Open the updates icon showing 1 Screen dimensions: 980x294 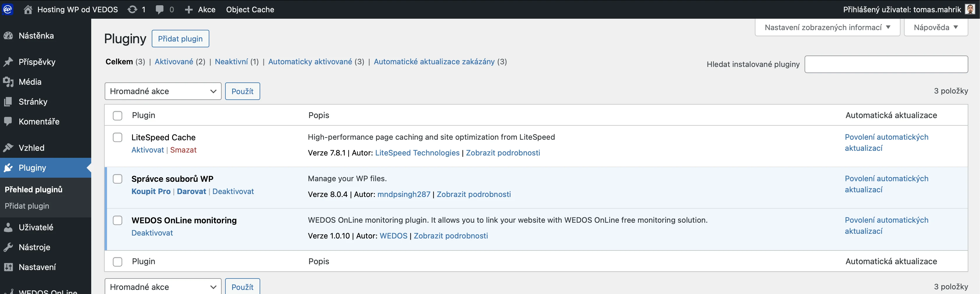[132, 10]
